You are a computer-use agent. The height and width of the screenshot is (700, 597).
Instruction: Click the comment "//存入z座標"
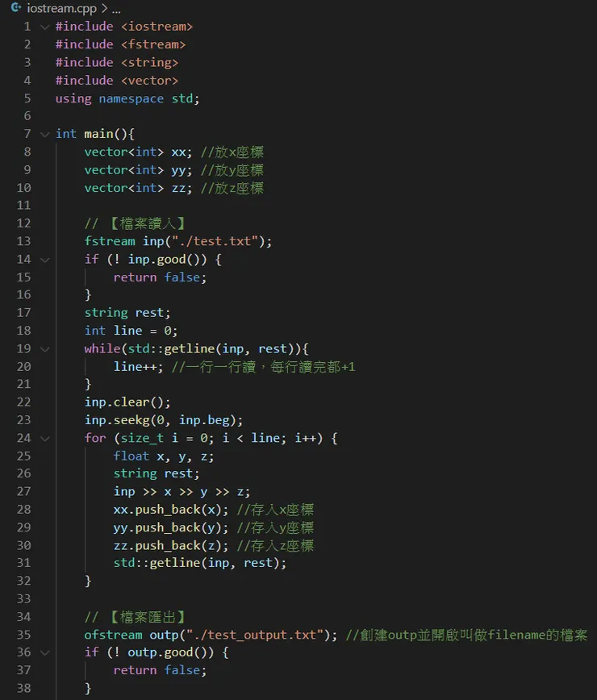point(275,545)
